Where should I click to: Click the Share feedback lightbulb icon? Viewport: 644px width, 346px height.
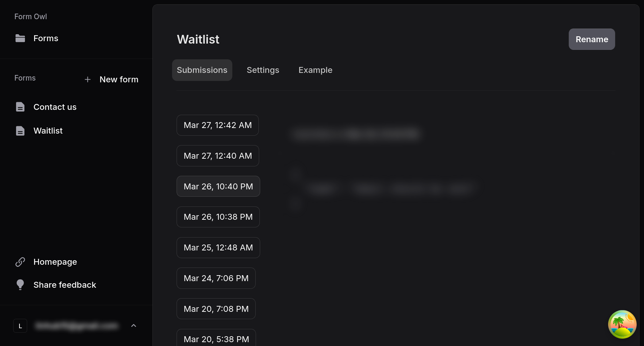20,285
